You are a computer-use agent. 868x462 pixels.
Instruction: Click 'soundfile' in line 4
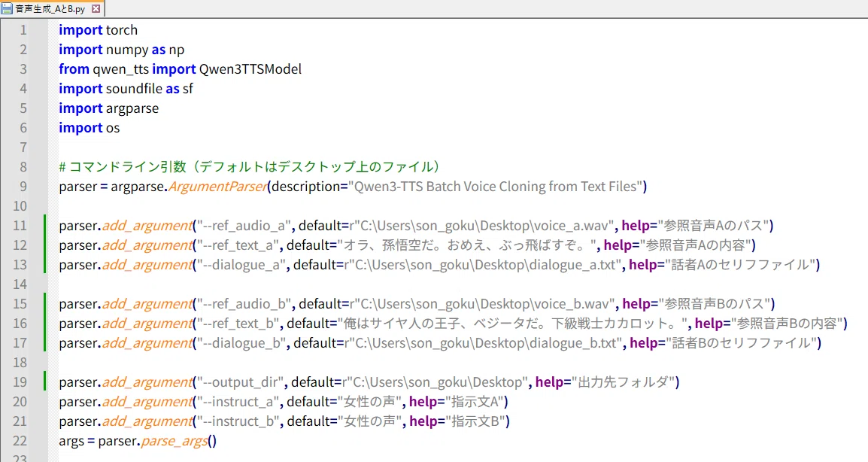coord(134,89)
